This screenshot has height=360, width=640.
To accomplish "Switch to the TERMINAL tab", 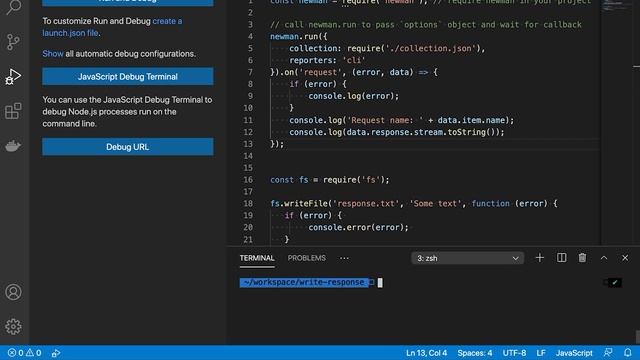I will pyautogui.click(x=257, y=258).
